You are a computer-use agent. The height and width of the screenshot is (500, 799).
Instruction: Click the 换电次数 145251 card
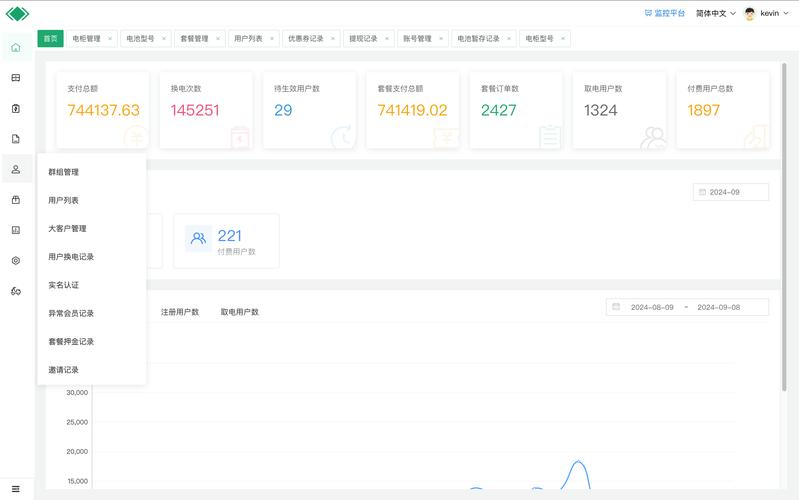206,110
